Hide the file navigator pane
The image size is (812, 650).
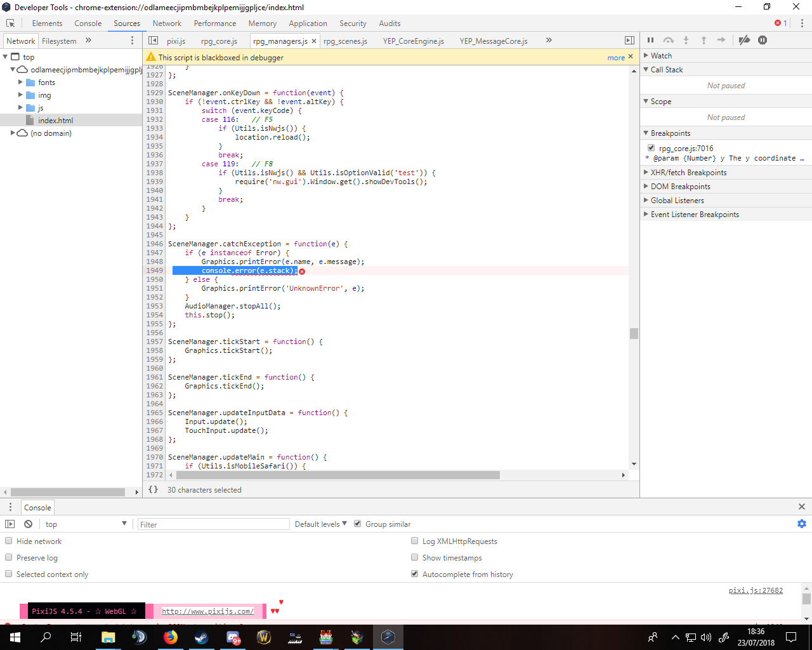153,41
